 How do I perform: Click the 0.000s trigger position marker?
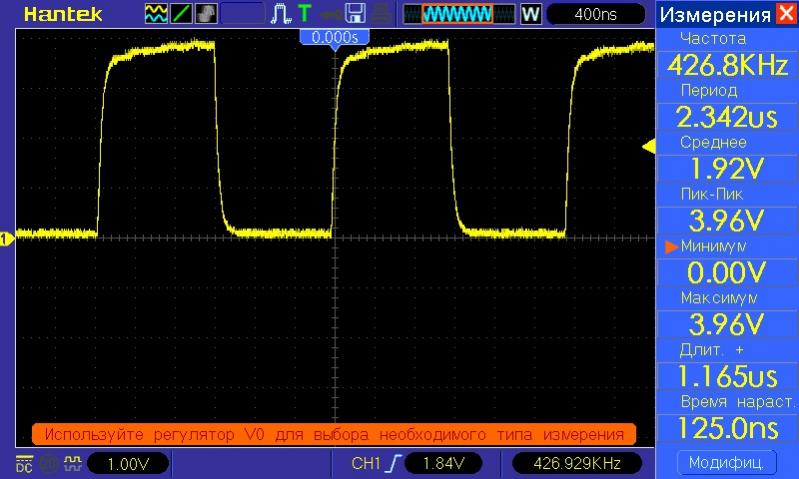pos(336,36)
